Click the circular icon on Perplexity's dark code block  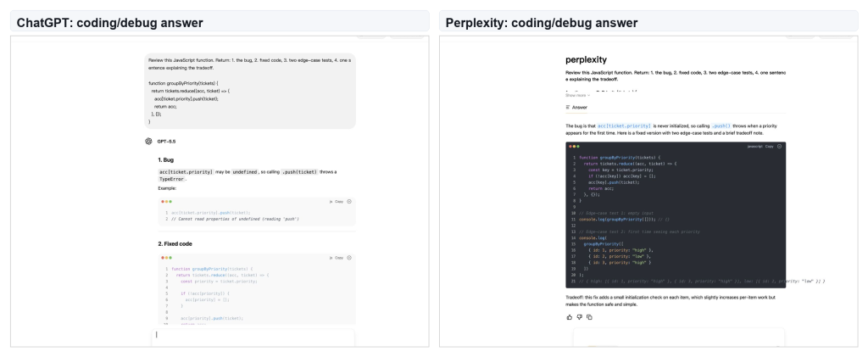(780, 146)
